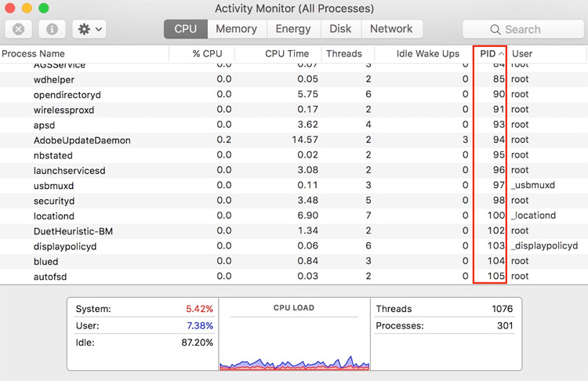Select the locationd process row

click(x=54, y=216)
